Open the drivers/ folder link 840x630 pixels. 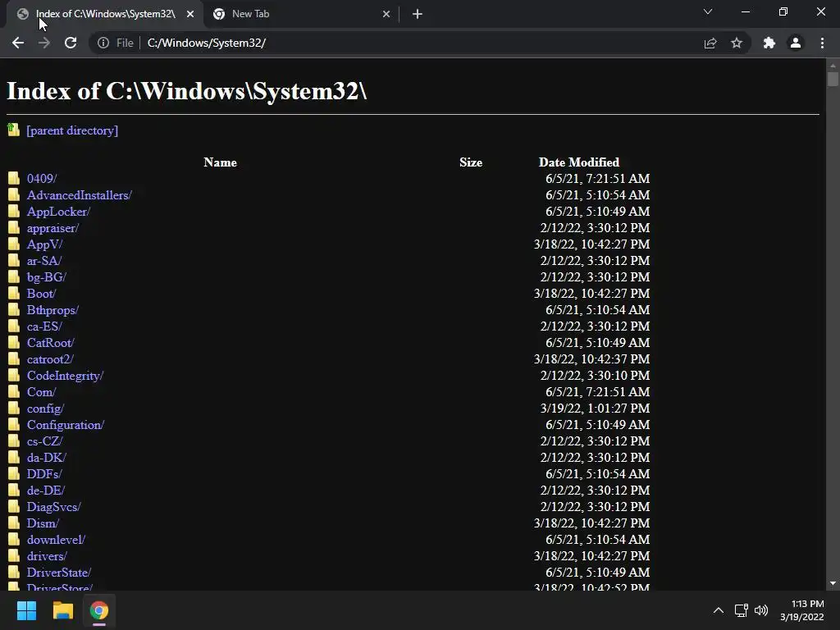pyautogui.click(x=47, y=556)
